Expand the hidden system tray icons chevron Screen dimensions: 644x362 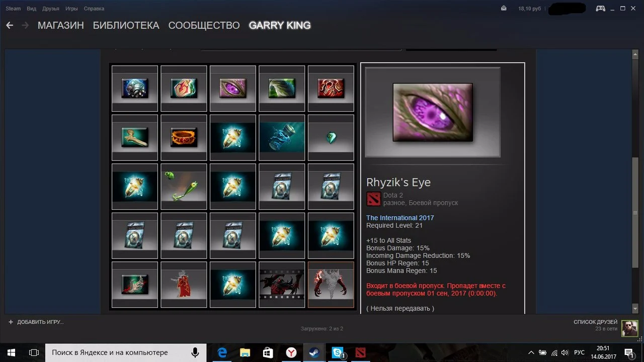[531, 352]
